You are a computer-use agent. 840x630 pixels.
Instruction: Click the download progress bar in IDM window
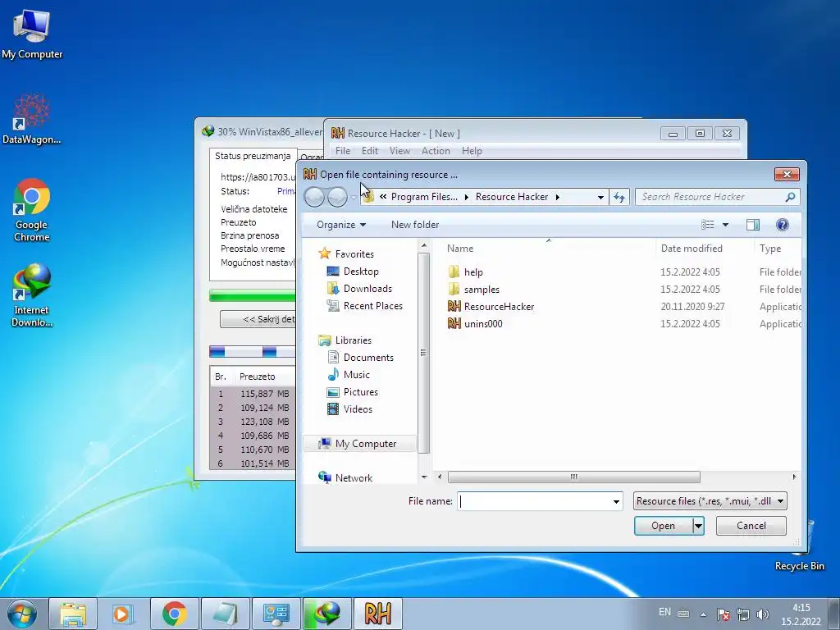pyautogui.click(x=253, y=295)
